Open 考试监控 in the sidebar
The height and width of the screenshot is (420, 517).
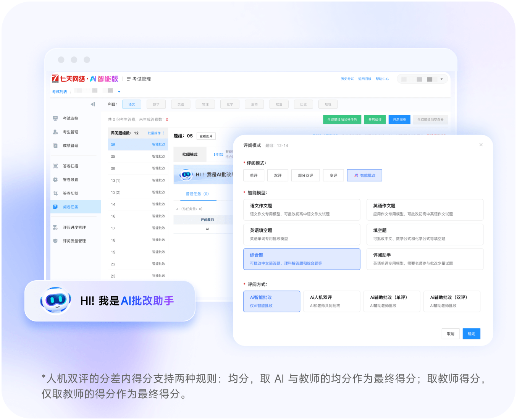70,118
